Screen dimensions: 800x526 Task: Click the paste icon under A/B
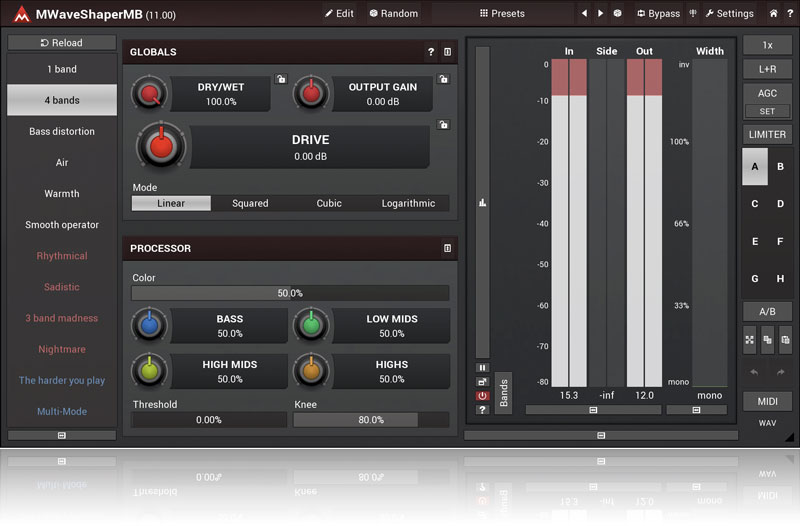pyautogui.click(x=785, y=340)
